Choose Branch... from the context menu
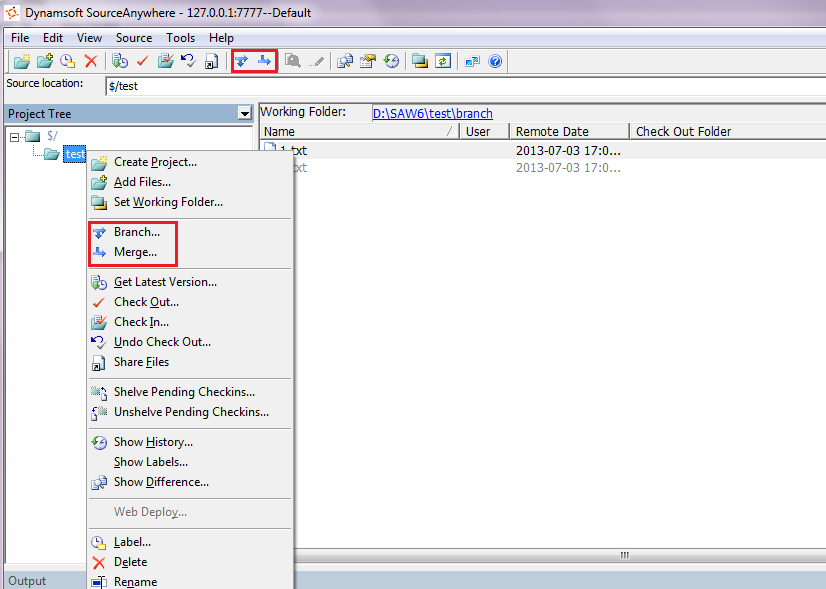 (x=136, y=232)
